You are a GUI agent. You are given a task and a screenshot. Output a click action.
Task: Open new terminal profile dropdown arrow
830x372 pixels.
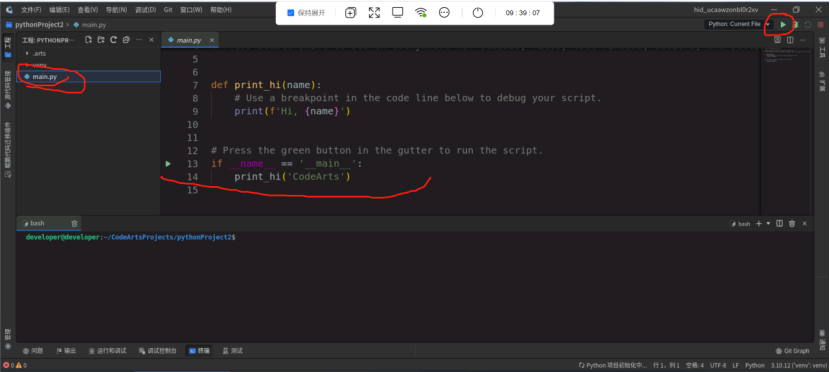coord(768,224)
